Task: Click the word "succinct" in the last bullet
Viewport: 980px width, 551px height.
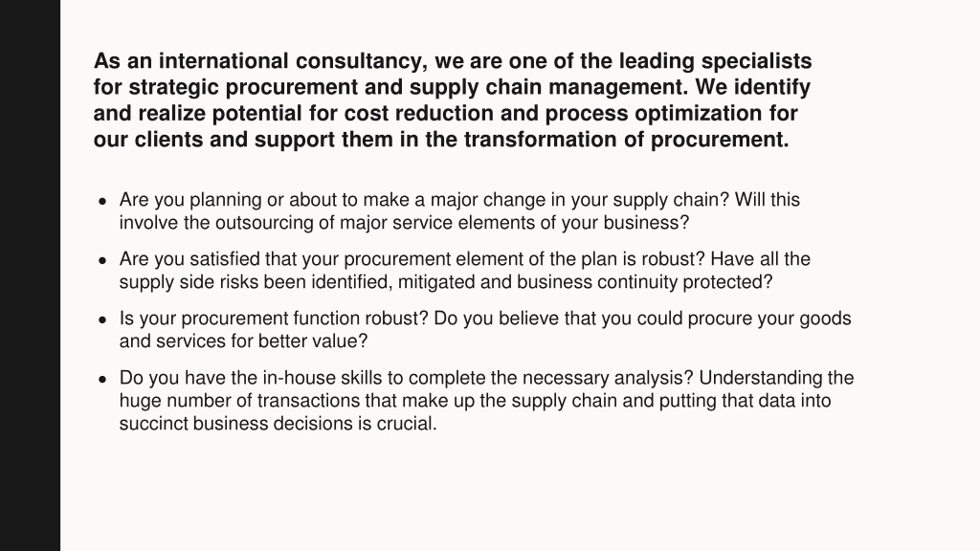Action: click(x=154, y=424)
